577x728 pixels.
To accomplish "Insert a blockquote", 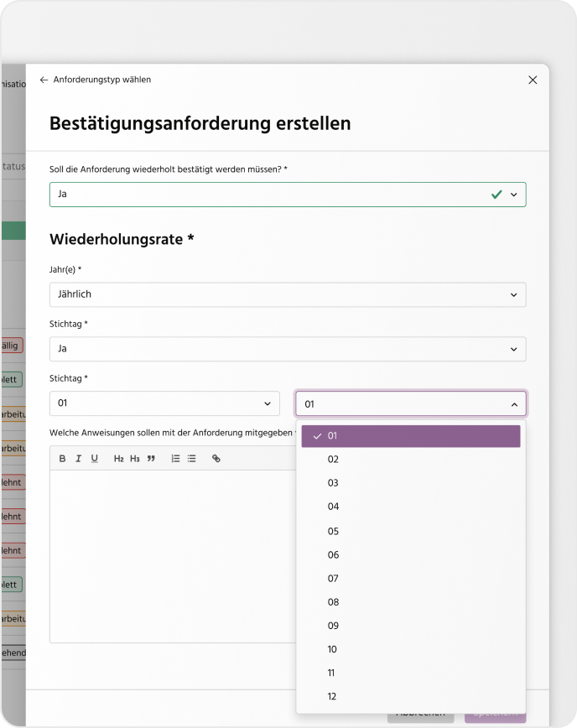I will 151,459.
